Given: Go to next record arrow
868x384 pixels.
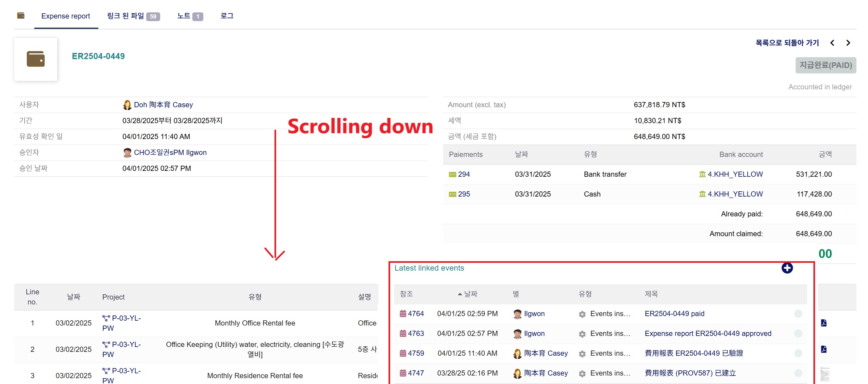Looking at the screenshot, I should point(848,43).
